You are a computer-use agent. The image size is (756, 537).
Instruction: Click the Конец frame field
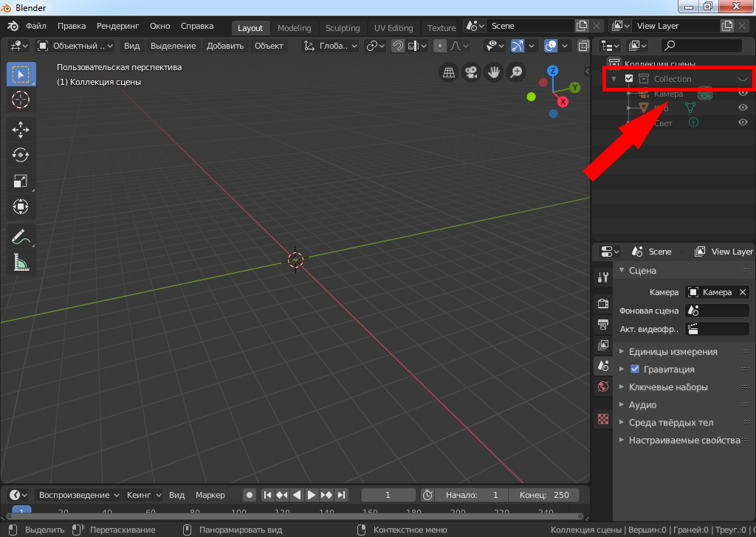tap(544, 495)
